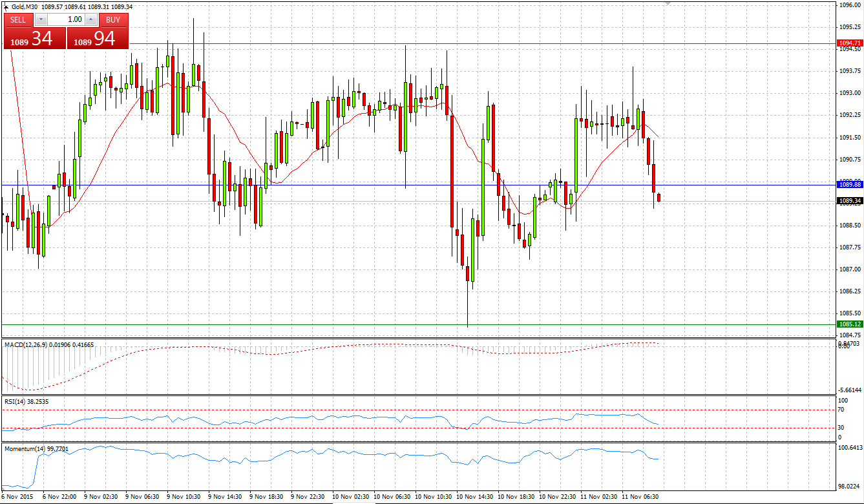This screenshot has width=864, height=504.
Task: Click the -5.66144 MACD scale label
Action: pyautogui.click(x=849, y=390)
